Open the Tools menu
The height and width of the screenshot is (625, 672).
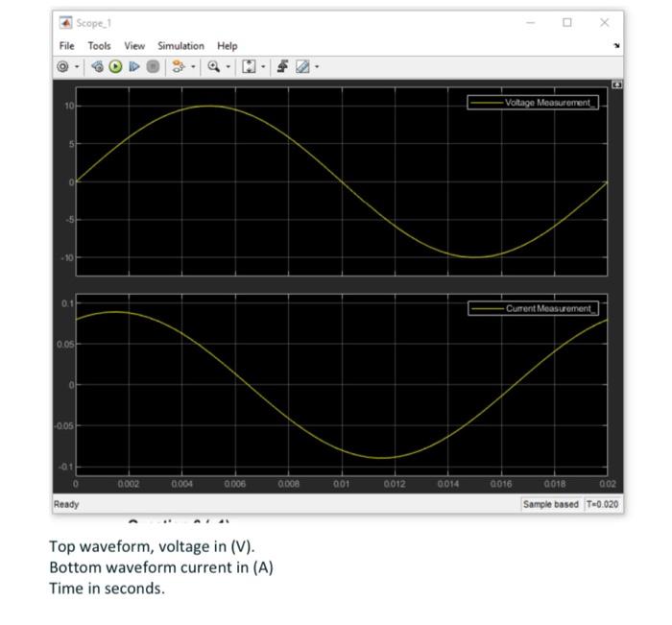point(100,46)
